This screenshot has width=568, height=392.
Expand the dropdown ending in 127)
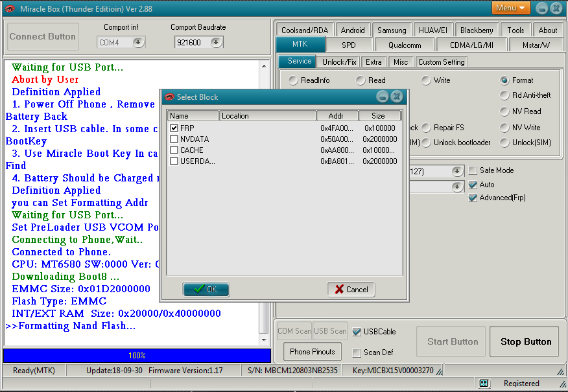coord(457,171)
